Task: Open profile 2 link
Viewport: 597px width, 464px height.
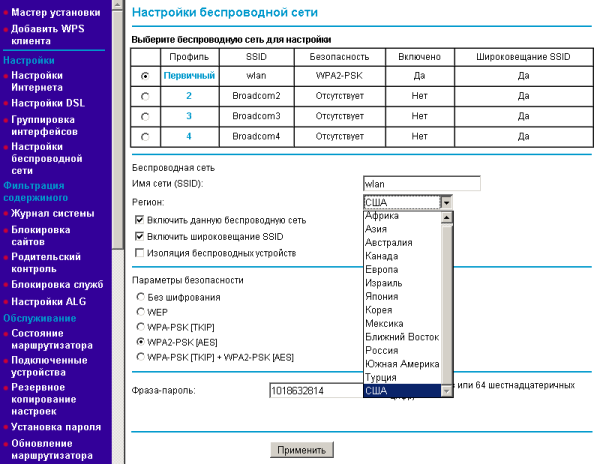Action: 189,96
